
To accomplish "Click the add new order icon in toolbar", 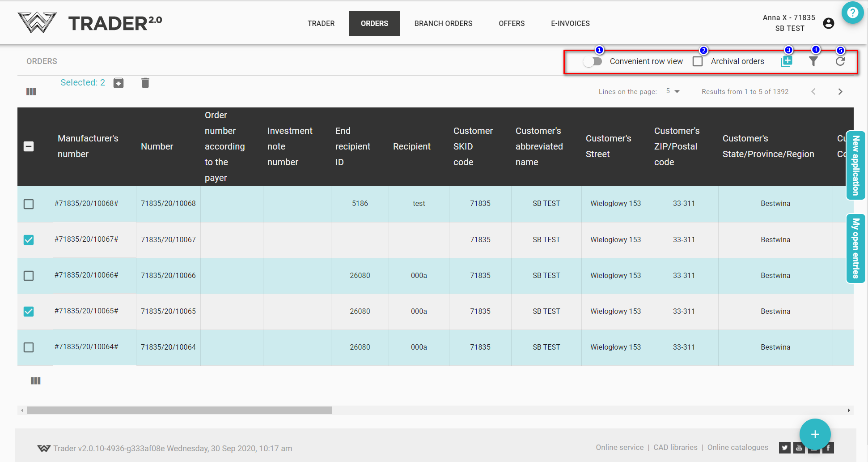I will coord(786,61).
